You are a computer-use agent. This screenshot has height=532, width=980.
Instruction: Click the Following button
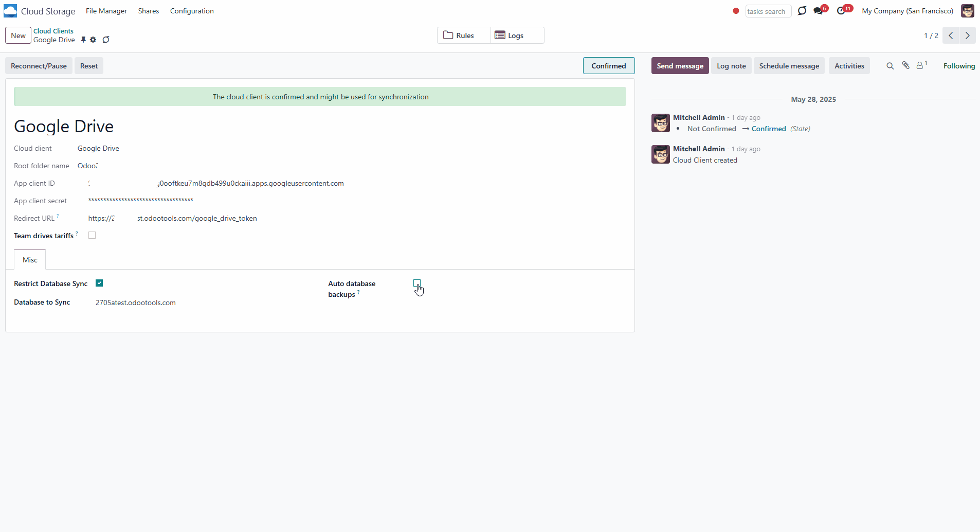click(x=959, y=66)
